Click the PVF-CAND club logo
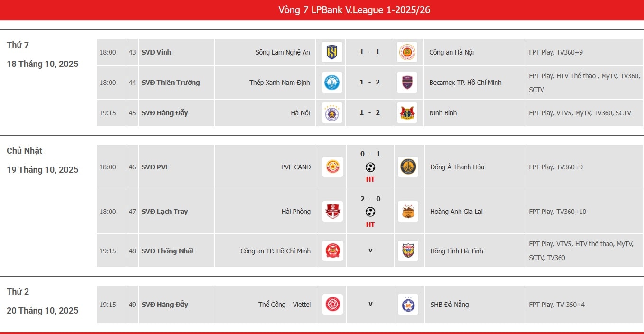Viewport: 644px width, 334px height. coord(332,167)
